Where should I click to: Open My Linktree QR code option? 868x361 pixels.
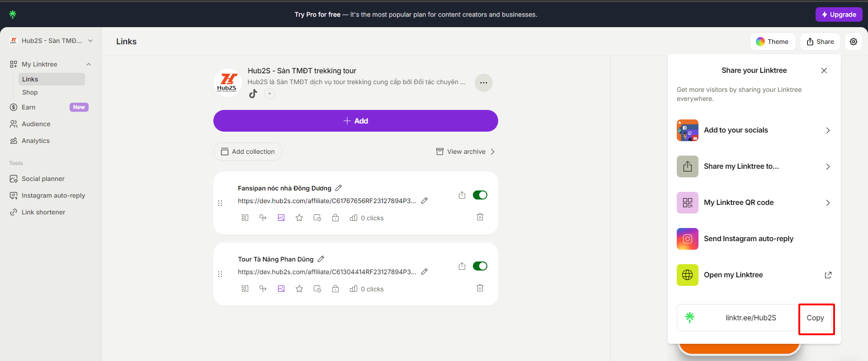754,203
